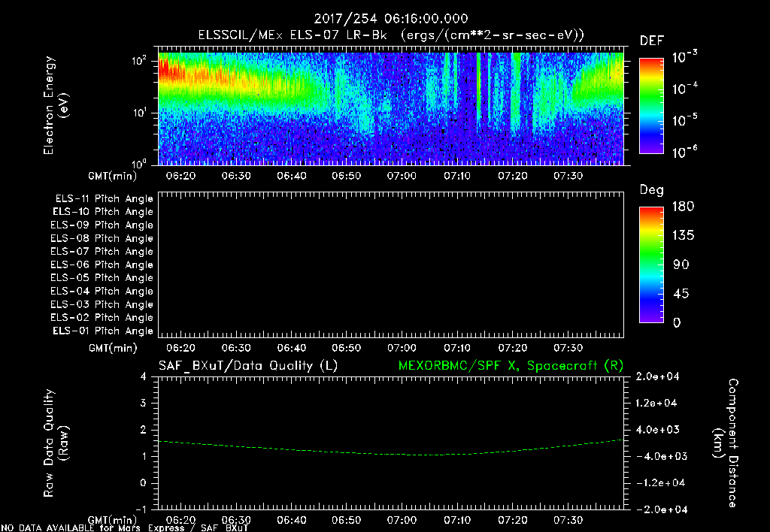
Task: Click the ELS-11 Pitch Angle row label
Action: tap(104, 199)
